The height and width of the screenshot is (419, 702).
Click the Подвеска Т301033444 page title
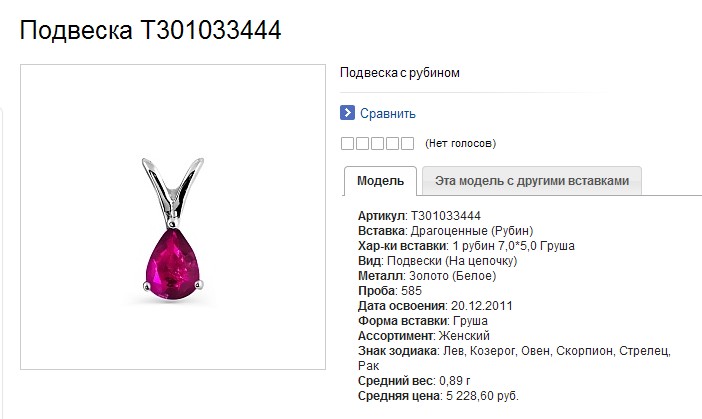tap(150, 30)
